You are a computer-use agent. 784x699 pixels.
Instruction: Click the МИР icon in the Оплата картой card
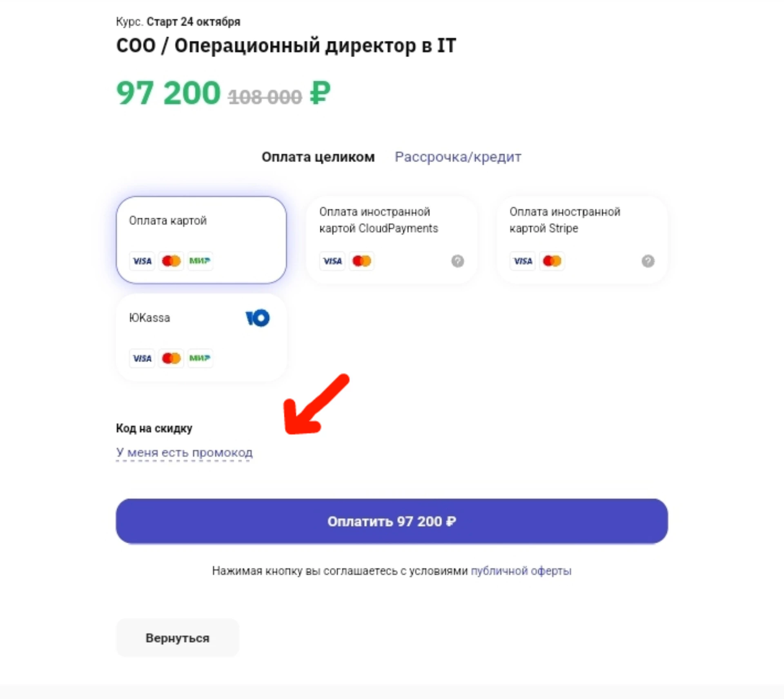200,261
